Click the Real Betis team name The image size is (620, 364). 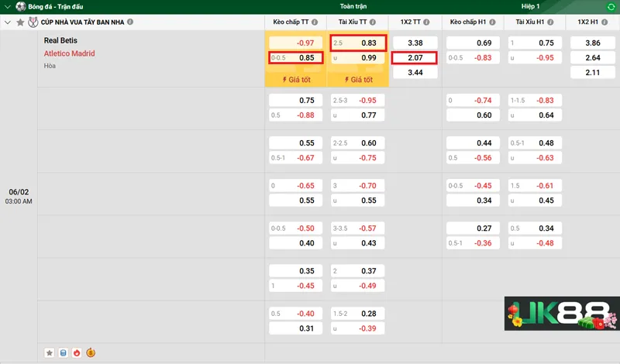(x=60, y=40)
